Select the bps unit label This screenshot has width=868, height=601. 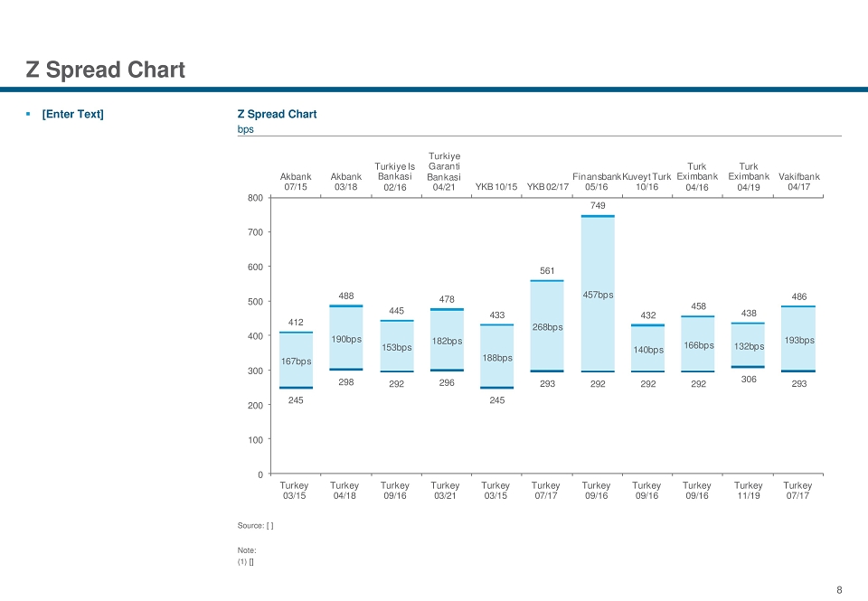pos(245,129)
